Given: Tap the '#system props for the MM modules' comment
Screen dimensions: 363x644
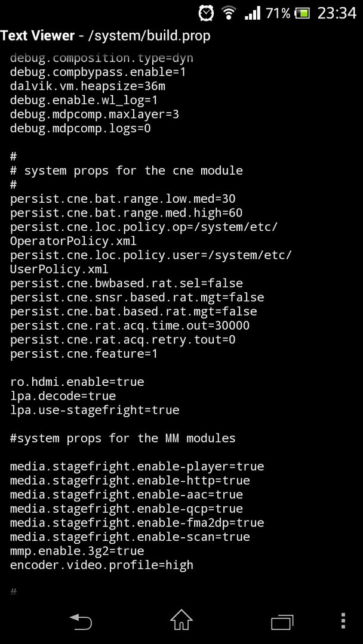Looking at the screenshot, I should (123, 439).
